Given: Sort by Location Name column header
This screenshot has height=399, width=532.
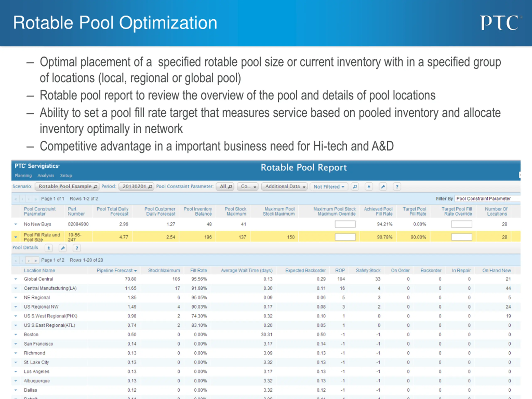Looking at the screenshot, I should click(39, 270).
